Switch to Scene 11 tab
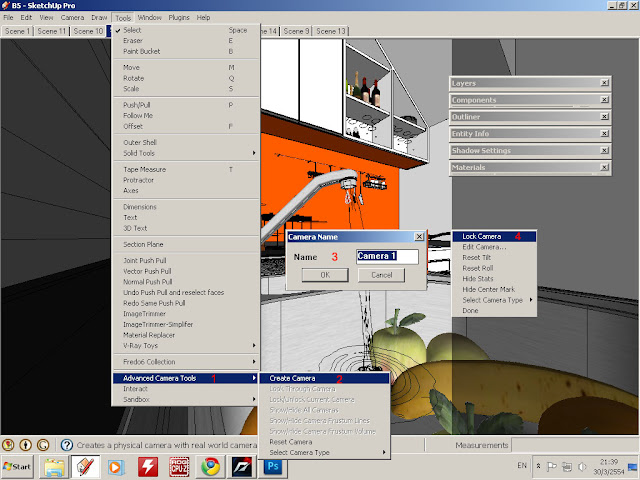 click(x=51, y=31)
